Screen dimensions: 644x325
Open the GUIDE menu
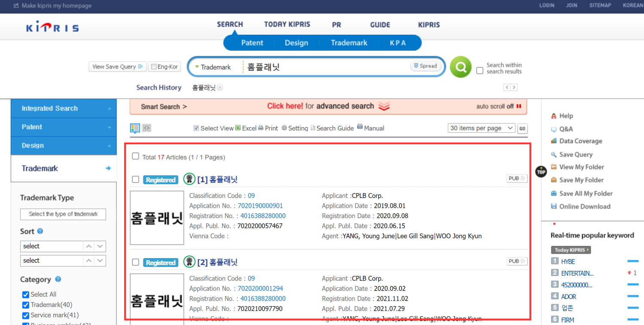[380, 25]
